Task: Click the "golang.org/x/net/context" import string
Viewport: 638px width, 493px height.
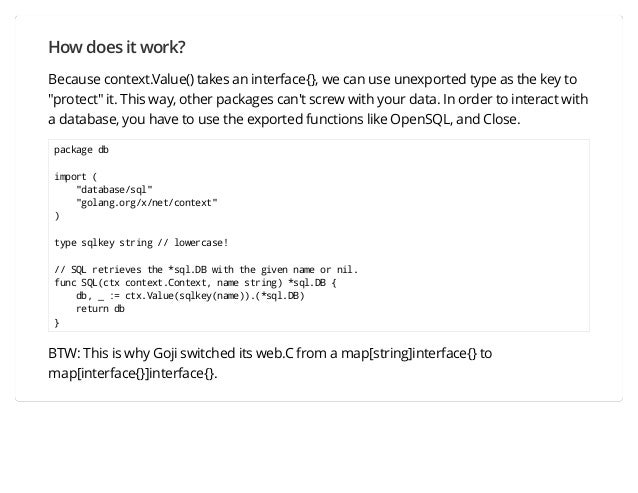Action: [147, 203]
